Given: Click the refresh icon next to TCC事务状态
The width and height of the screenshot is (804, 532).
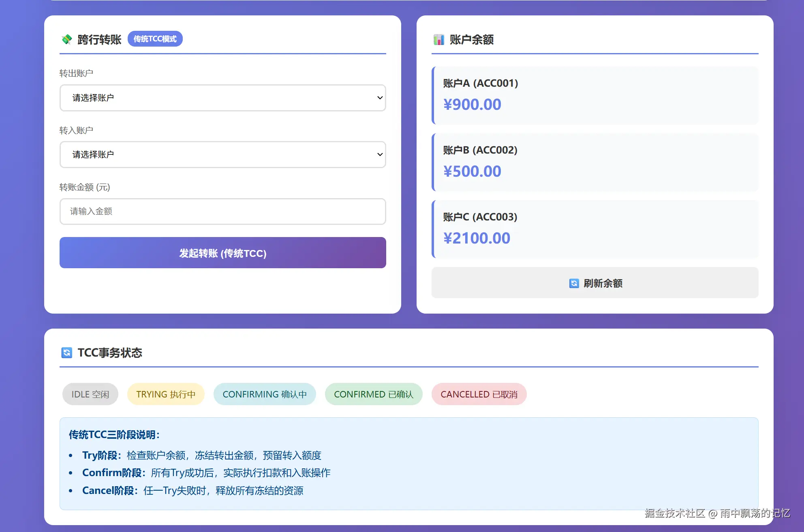Looking at the screenshot, I should pyautogui.click(x=67, y=353).
